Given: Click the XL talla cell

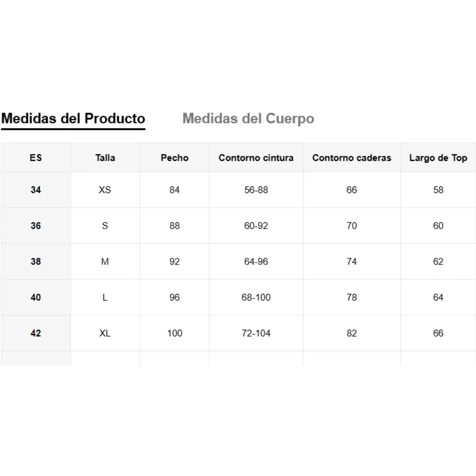Looking at the screenshot, I should (105, 333).
